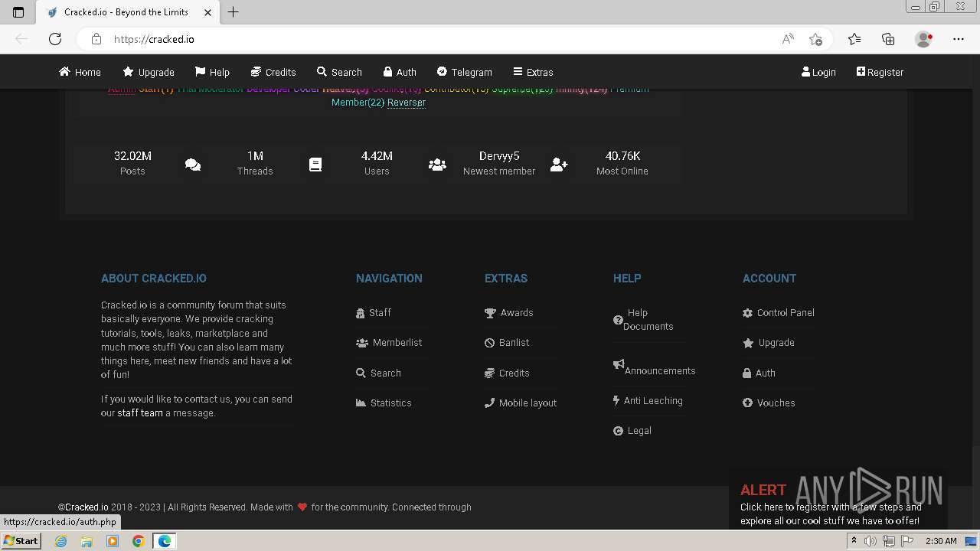The width and height of the screenshot is (980, 551).
Task: Open the Anti Leeching link
Action: [648, 400]
